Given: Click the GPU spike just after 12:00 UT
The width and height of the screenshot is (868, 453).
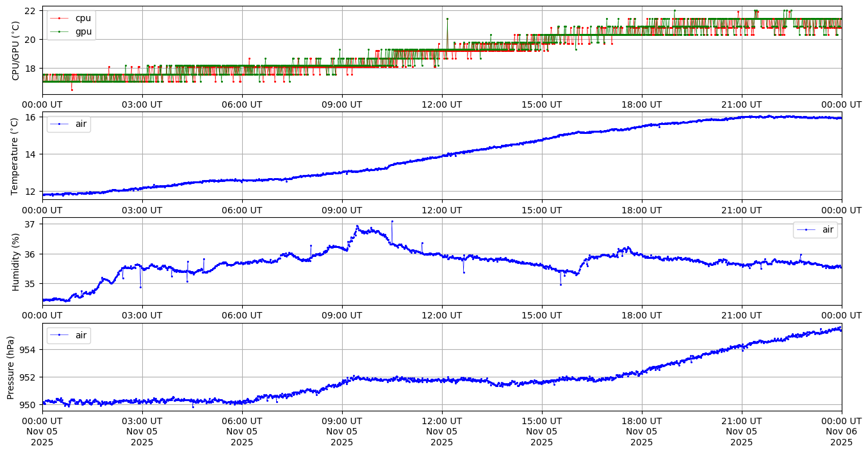Looking at the screenshot, I should (x=447, y=19).
